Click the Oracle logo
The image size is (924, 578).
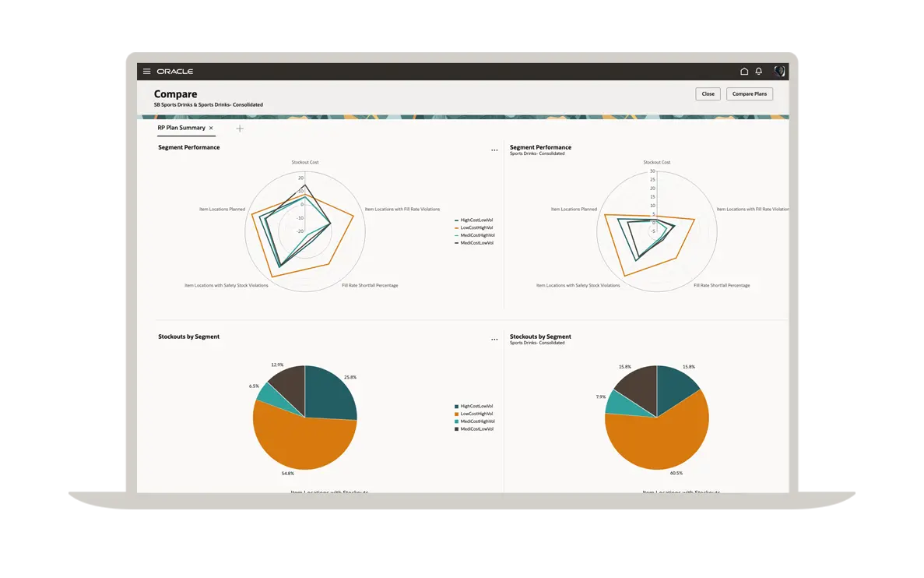point(174,72)
